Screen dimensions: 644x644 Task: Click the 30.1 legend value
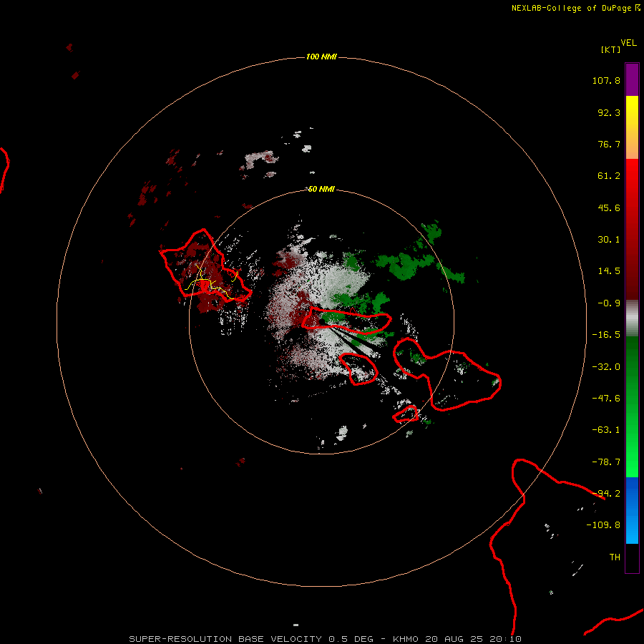point(609,240)
